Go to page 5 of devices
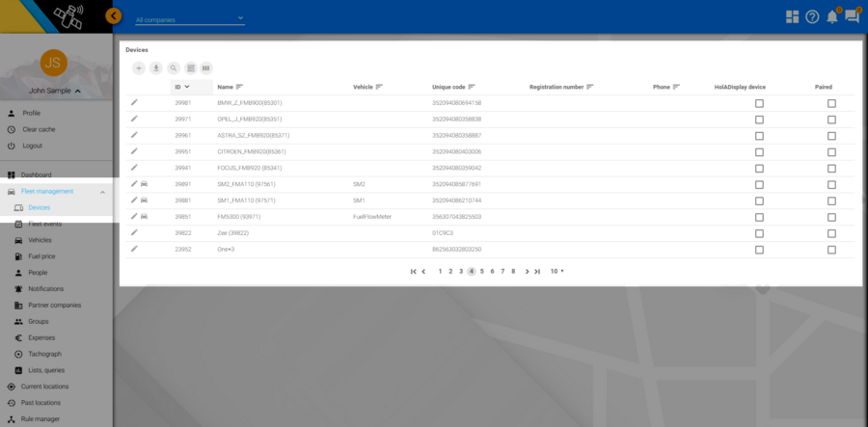This screenshot has height=427, width=868. (482, 272)
